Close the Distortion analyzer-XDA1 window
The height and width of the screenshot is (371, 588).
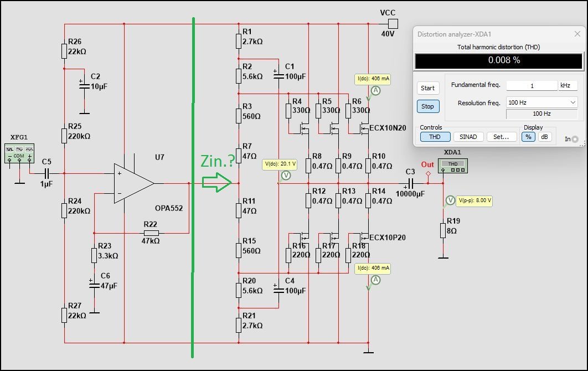(577, 34)
